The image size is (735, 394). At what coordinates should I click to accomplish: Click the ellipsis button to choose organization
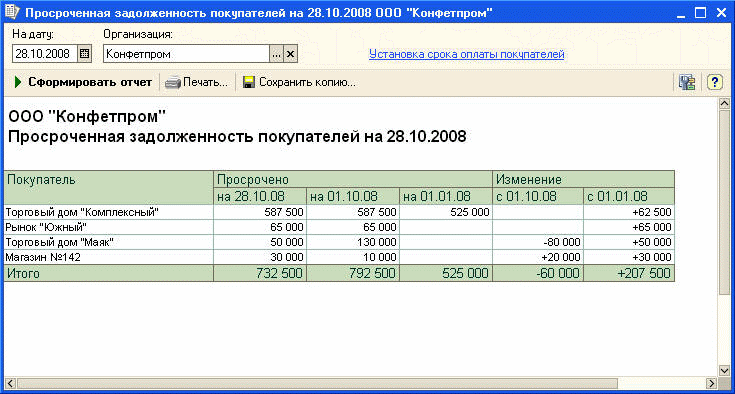point(277,54)
